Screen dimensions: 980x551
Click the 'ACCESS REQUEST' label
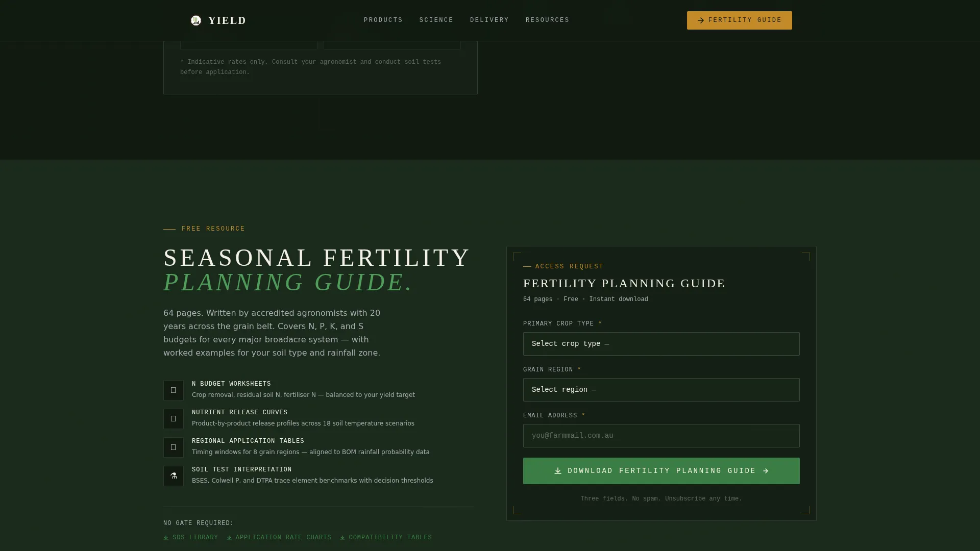(x=570, y=267)
